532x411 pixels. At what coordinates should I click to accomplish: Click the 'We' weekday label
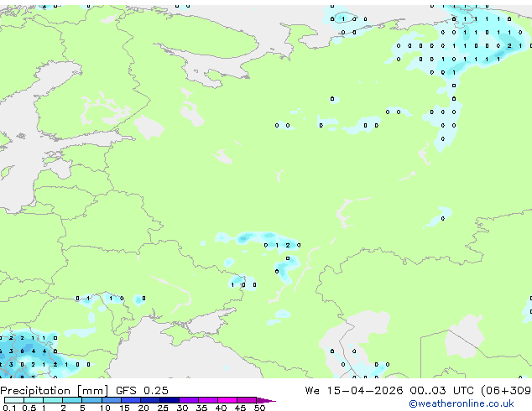coord(312,391)
